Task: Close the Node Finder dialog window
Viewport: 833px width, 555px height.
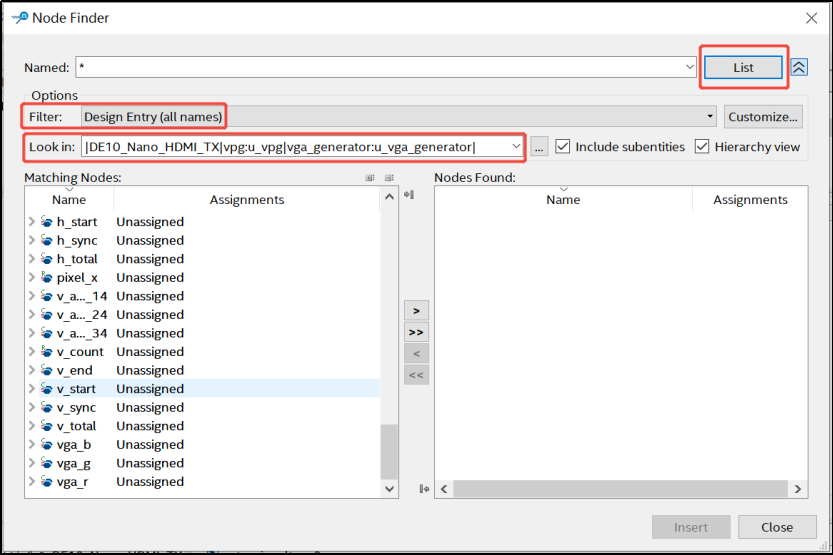Action: (811, 18)
